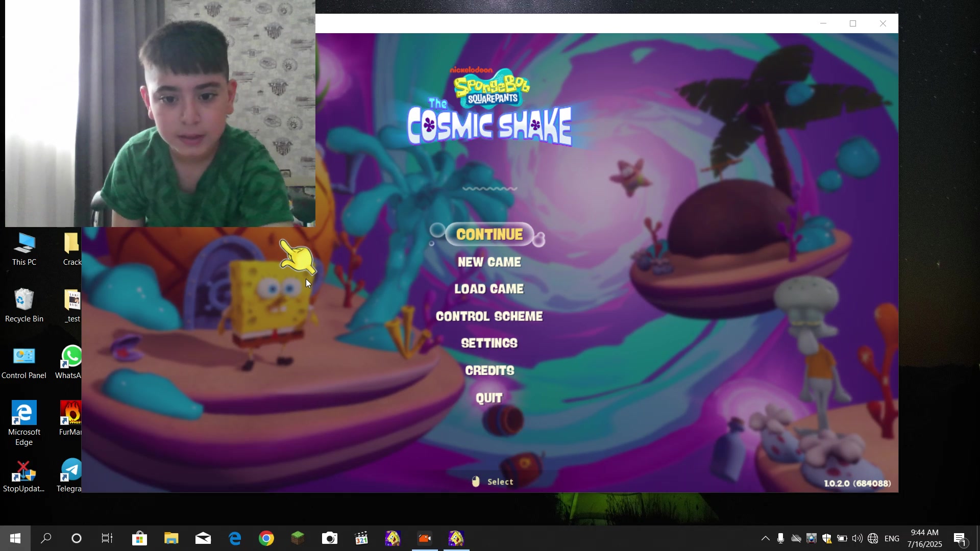Open the battery status tray icon
The width and height of the screenshot is (980, 551).
tap(842, 538)
